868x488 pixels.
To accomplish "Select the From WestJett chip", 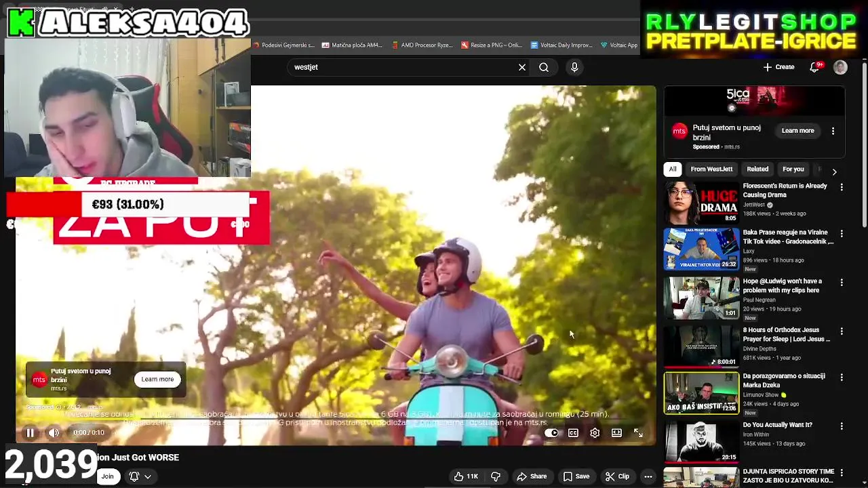I will (711, 169).
